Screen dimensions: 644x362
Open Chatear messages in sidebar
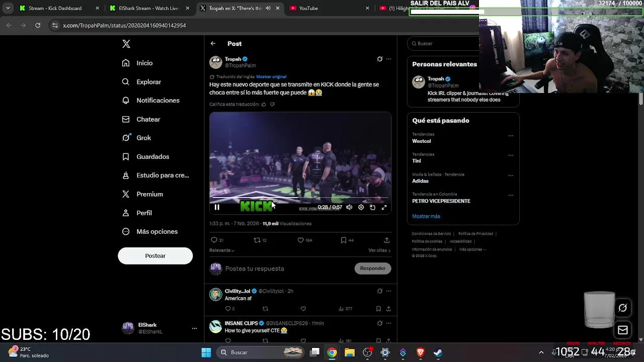(x=141, y=119)
